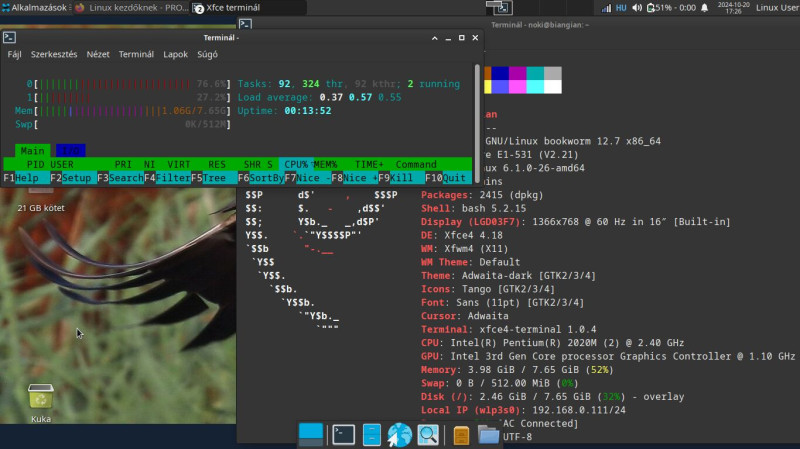Click the Local IP 192.168.0.111/24 text
Viewport: 800px width, 449px height.
click(x=523, y=410)
